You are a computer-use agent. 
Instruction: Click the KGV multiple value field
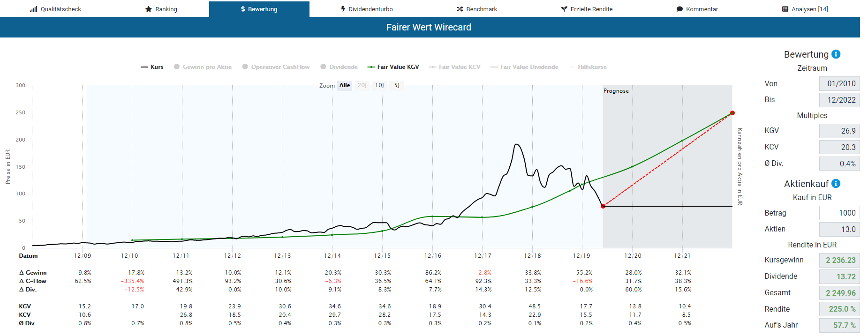coord(839,131)
